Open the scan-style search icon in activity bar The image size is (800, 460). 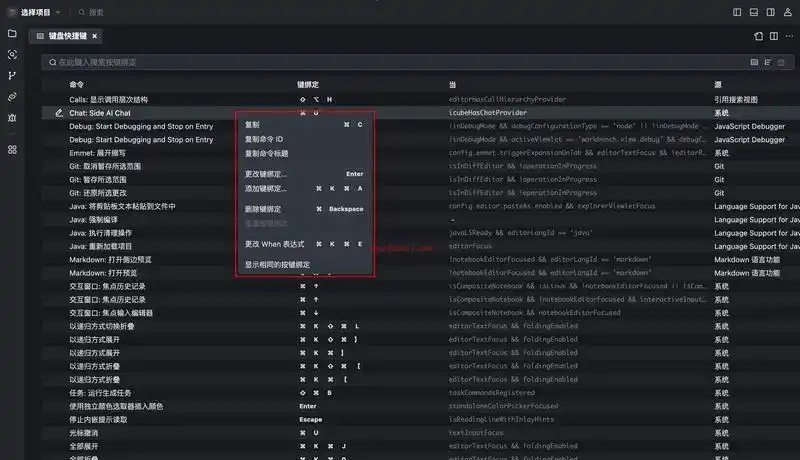point(12,55)
